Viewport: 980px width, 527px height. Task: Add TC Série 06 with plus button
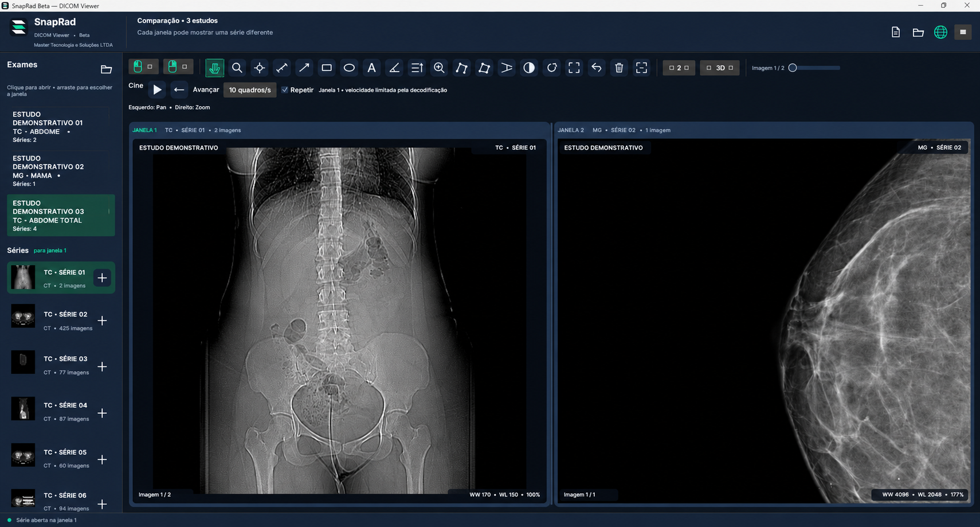coord(102,504)
